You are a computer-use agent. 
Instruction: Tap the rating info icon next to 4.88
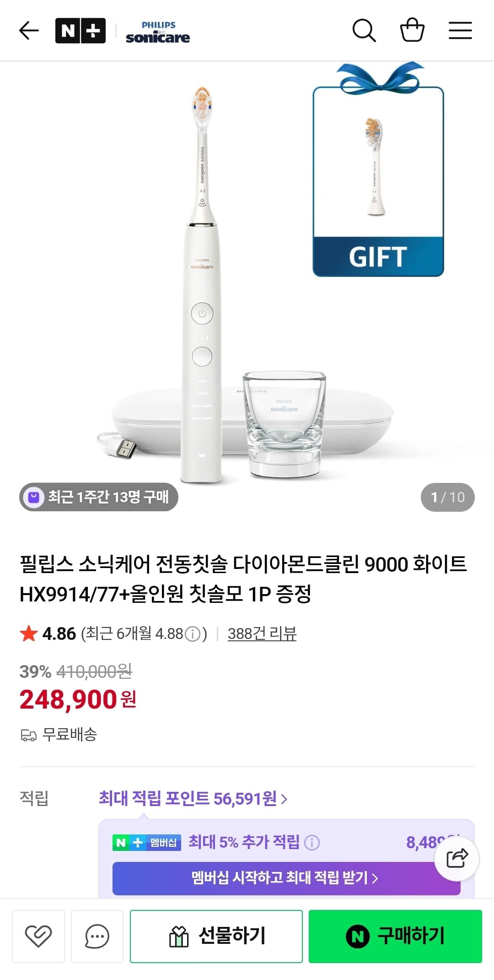pos(193,634)
